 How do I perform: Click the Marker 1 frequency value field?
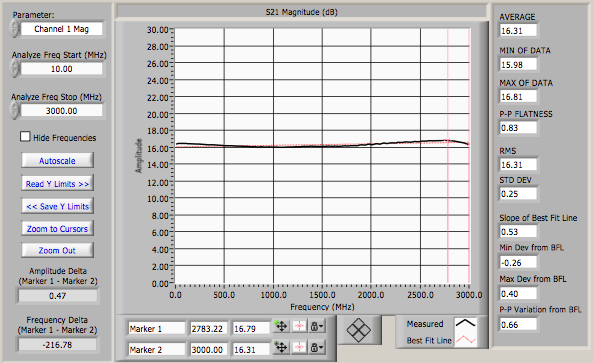208,329
